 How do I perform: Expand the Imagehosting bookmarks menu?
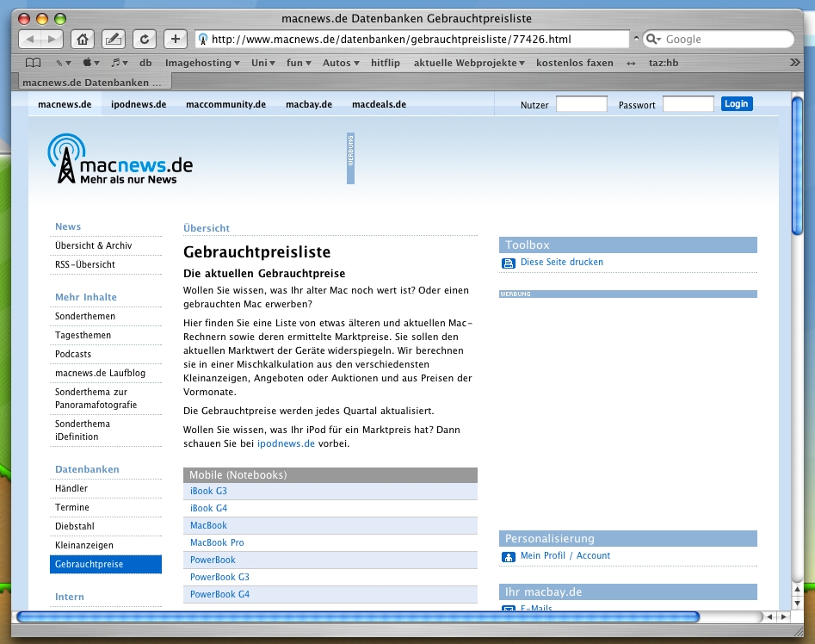pos(202,63)
